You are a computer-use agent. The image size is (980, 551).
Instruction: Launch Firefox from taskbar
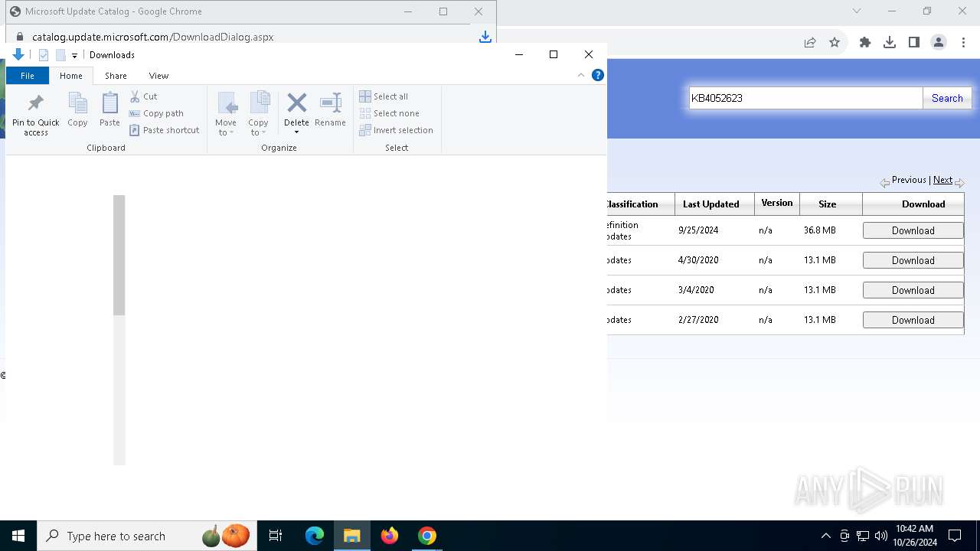coord(390,536)
